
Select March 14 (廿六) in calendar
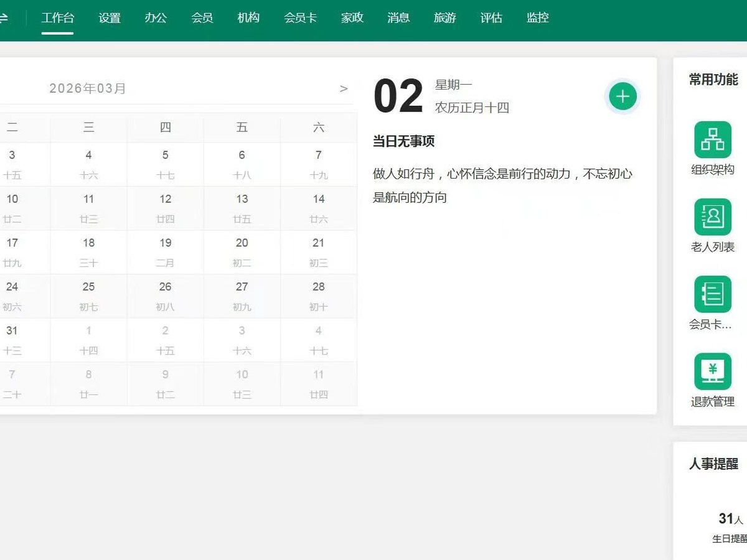[x=318, y=208]
